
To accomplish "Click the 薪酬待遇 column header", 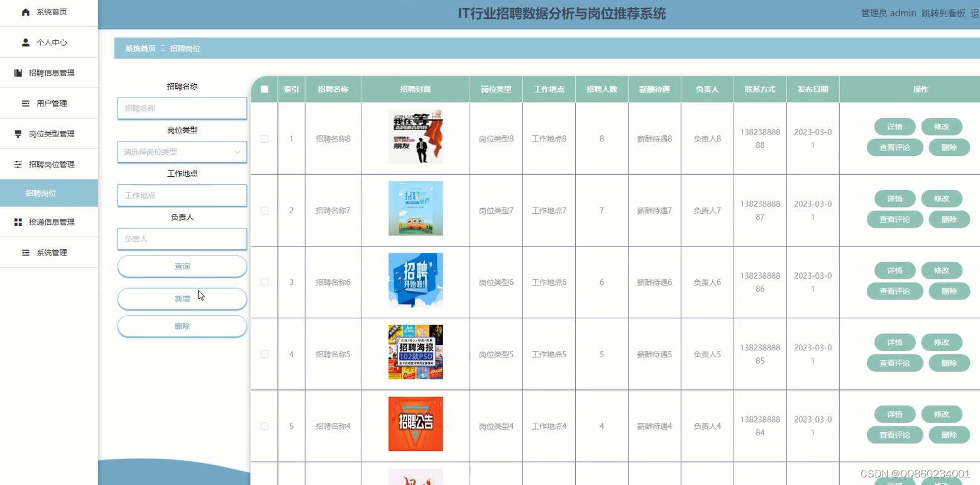I will (654, 89).
